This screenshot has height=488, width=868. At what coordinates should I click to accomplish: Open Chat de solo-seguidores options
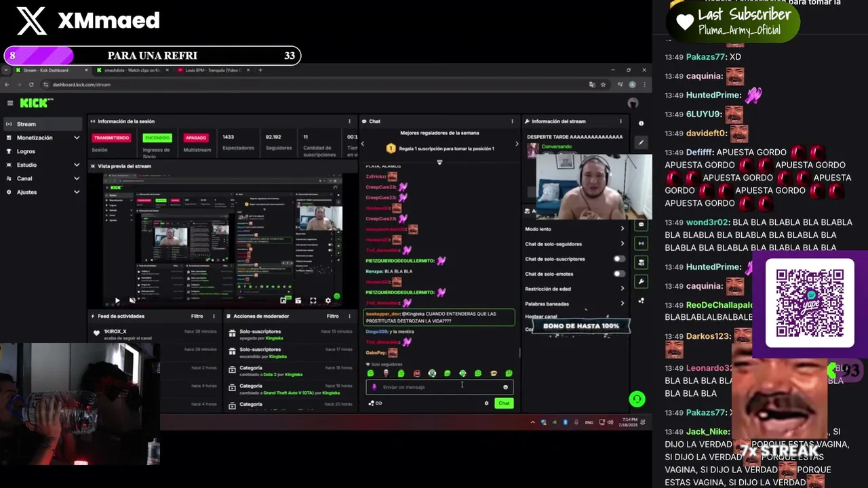coord(575,244)
